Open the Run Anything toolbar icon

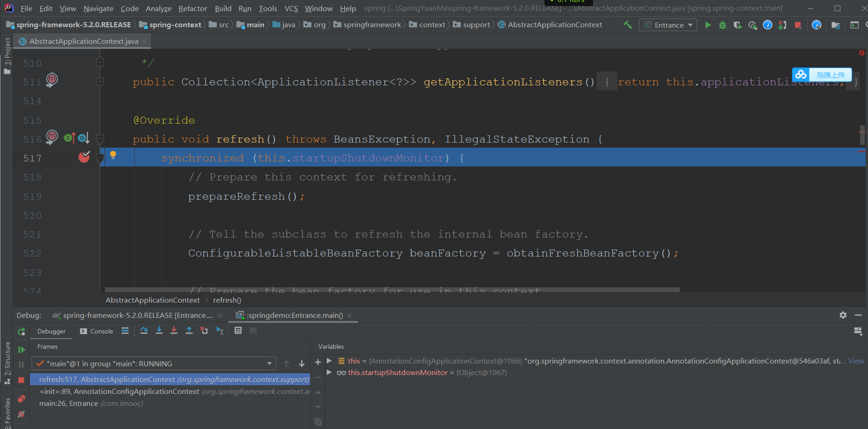click(855, 25)
